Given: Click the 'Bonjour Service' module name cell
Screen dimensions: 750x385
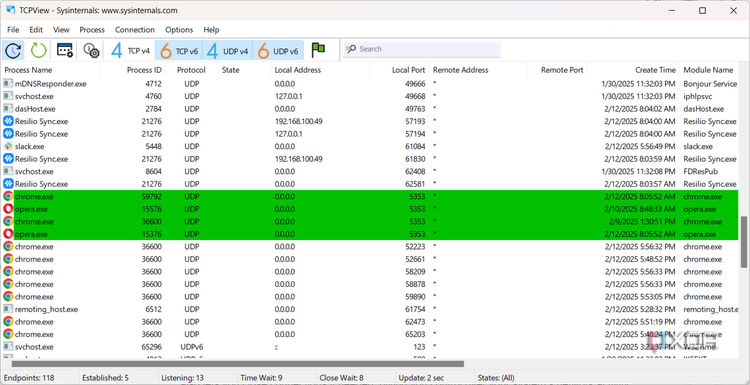Looking at the screenshot, I should (x=710, y=84).
